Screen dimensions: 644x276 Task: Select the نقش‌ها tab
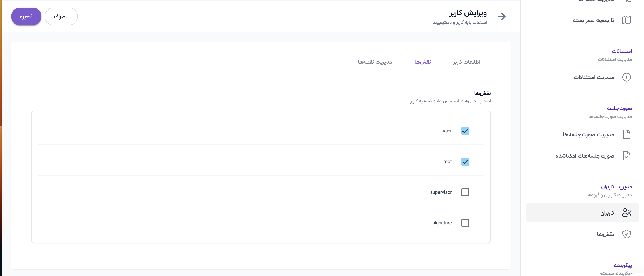tap(423, 62)
